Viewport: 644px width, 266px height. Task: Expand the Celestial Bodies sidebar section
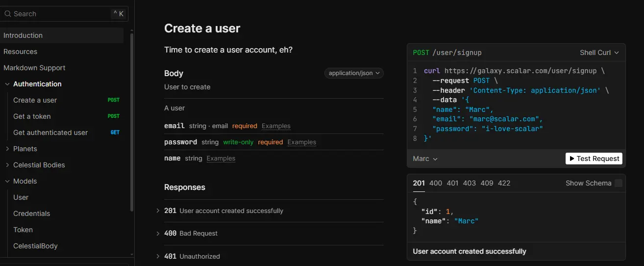pos(7,165)
